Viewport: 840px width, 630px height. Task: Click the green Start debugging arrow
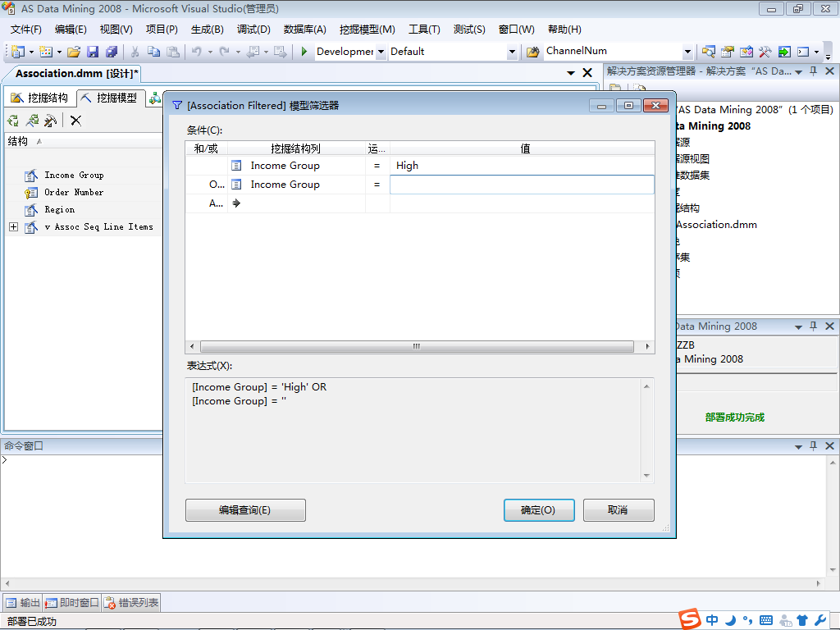coord(304,52)
